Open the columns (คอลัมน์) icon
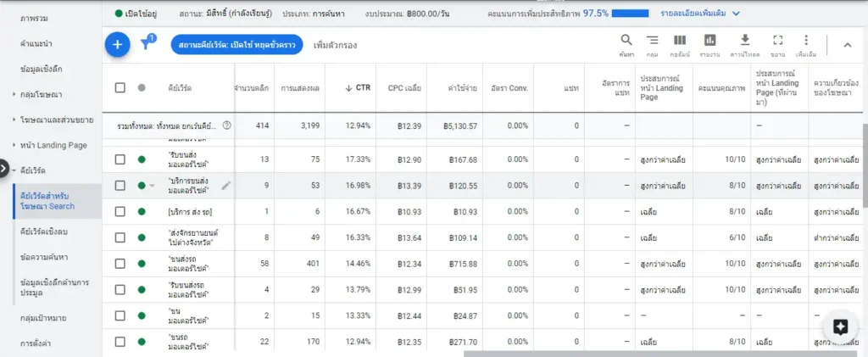Viewport: 868px width, 357px height. 680,41
